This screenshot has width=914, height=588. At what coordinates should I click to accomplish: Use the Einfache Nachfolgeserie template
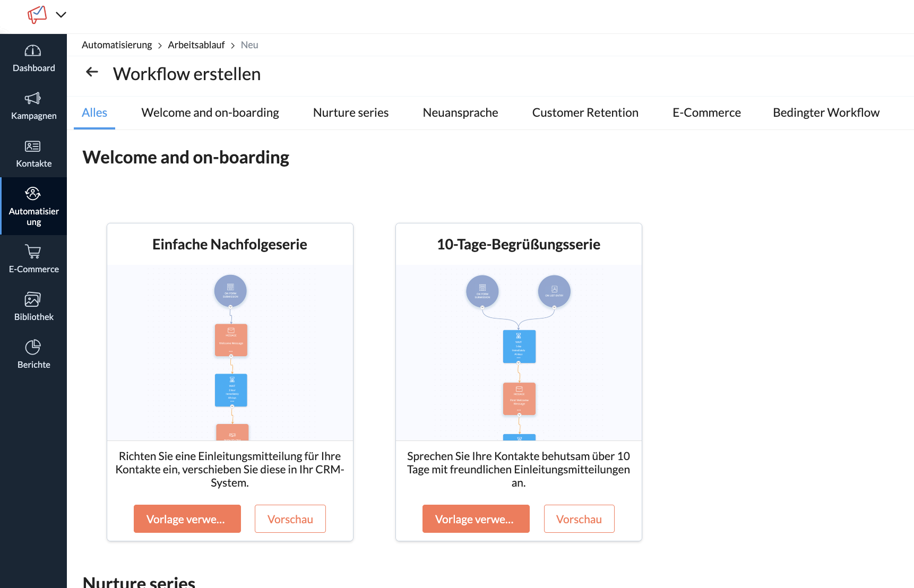point(187,519)
